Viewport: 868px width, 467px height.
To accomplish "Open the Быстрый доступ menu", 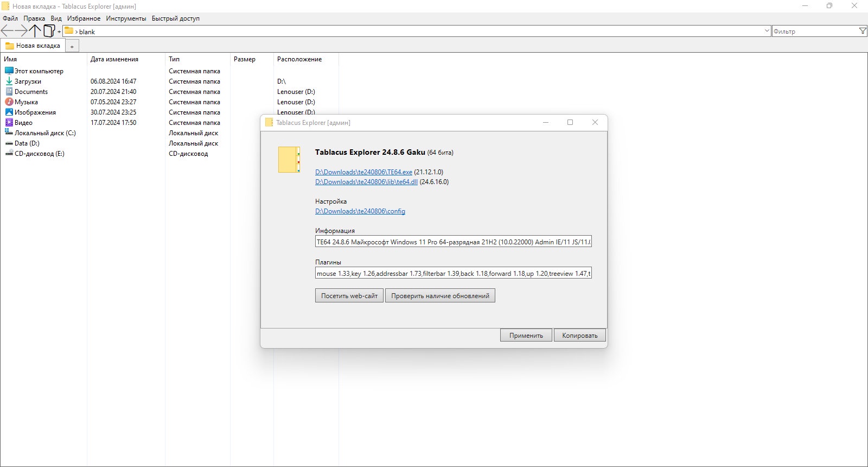I will pos(176,18).
